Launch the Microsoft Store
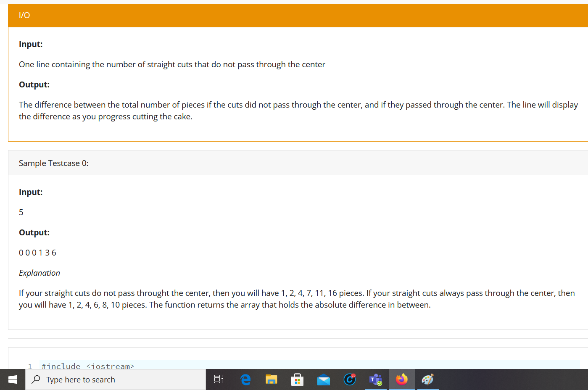 (x=297, y=379)
